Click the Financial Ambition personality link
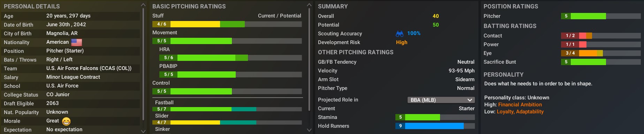The height and width of the screenshot is (134, 644). [x=520, y=105]
